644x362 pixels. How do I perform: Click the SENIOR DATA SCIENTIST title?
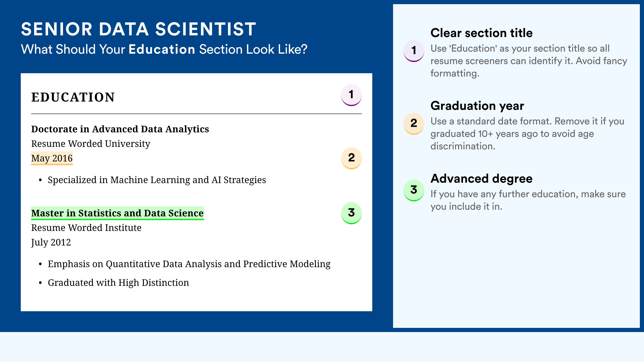(139, 29)
